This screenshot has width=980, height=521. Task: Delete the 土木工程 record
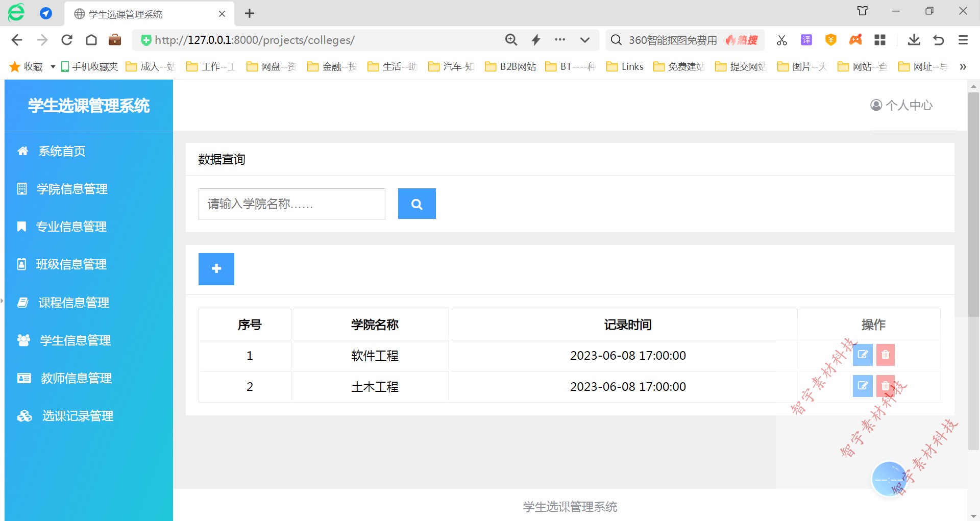click(x=885, y=386)
